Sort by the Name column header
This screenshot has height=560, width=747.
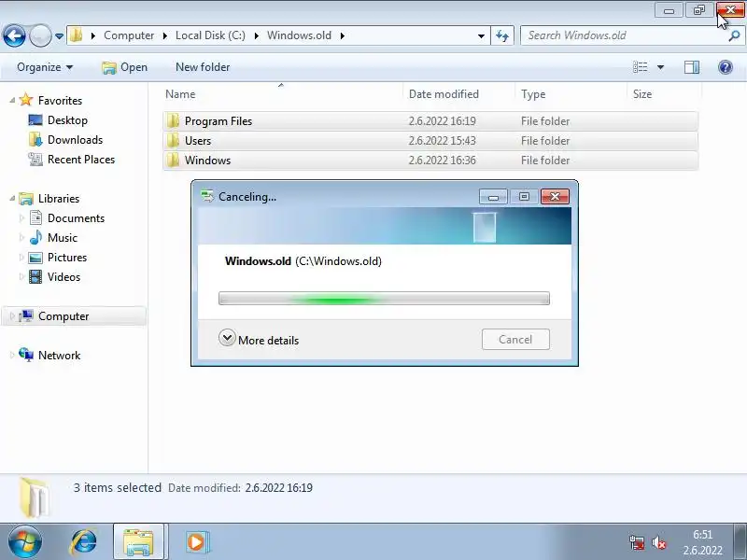pos(282,94)
